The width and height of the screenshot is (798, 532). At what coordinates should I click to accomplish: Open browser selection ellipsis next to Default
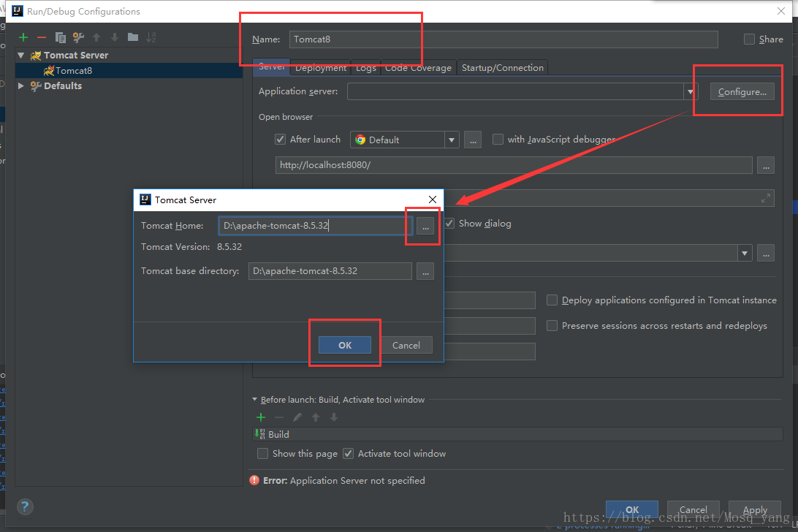pyautogui.click(x=473, y=140)
